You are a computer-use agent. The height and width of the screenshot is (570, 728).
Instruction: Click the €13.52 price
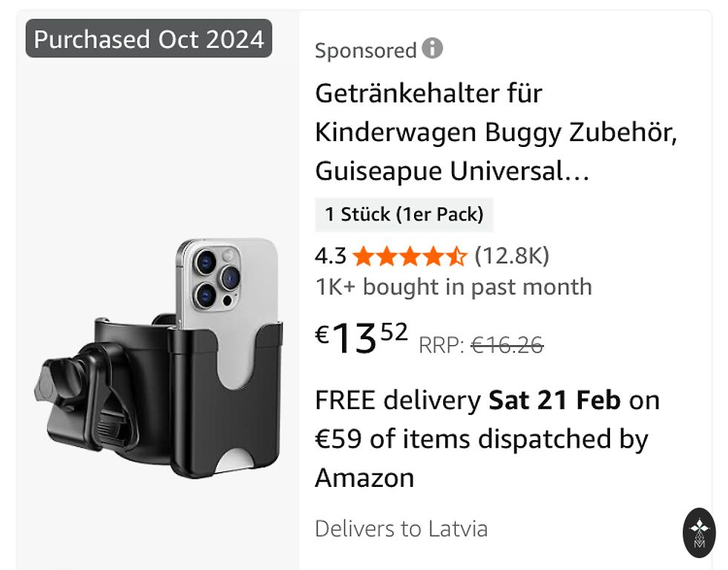coord(362,339)
